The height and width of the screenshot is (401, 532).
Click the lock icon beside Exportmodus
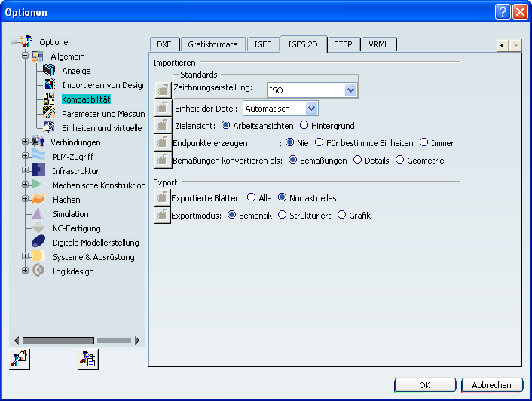(x=163, y=216)
